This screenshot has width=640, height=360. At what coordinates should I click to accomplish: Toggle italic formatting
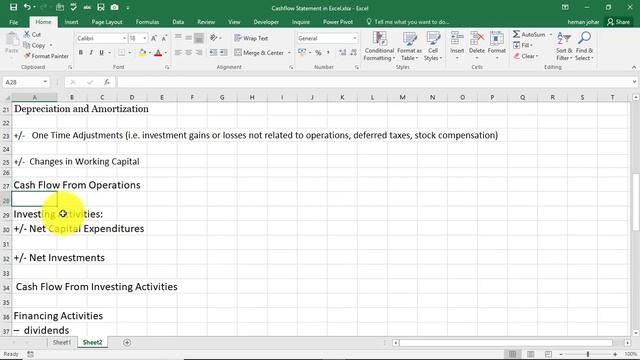point(91,53)
